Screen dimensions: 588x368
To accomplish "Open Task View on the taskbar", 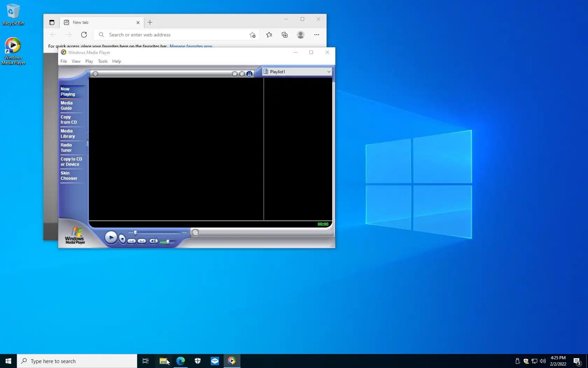I will click(x=146, y=361).
